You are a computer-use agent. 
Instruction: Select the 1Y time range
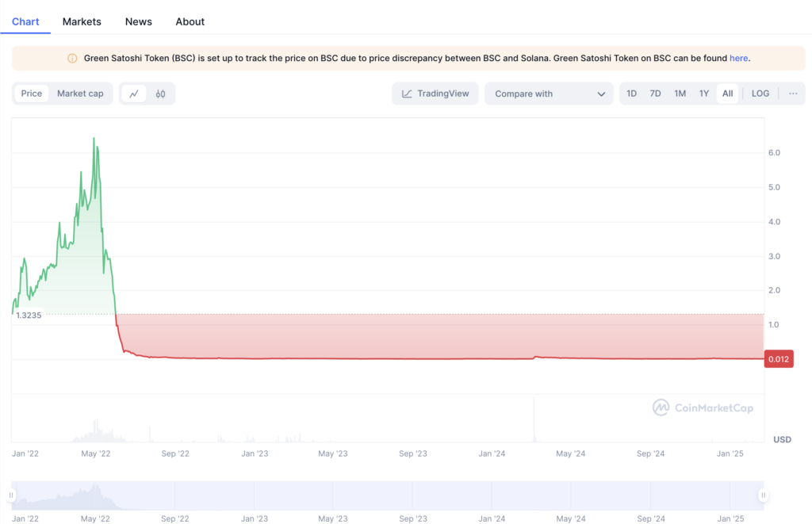click(x=704, y=94)
